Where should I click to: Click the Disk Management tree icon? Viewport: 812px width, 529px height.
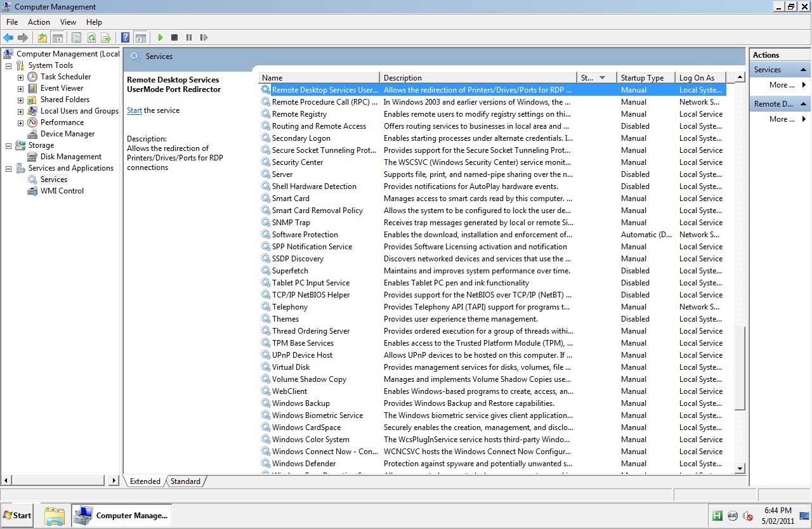coord(32,157)
